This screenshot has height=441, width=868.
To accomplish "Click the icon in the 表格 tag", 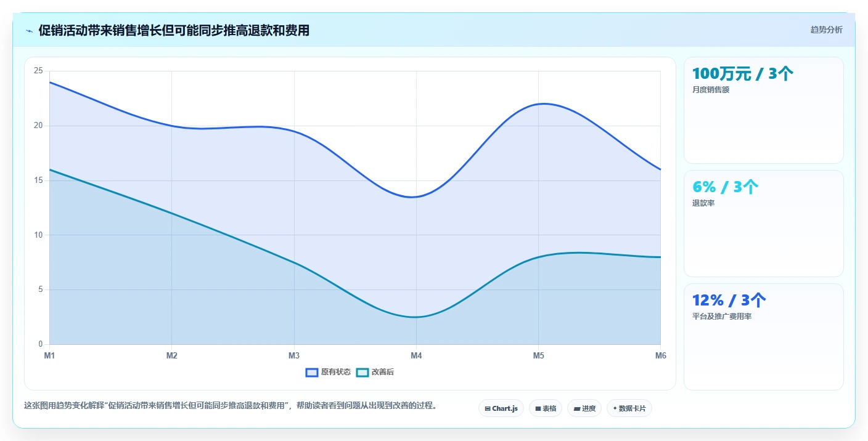I will (x=538, y=408).
